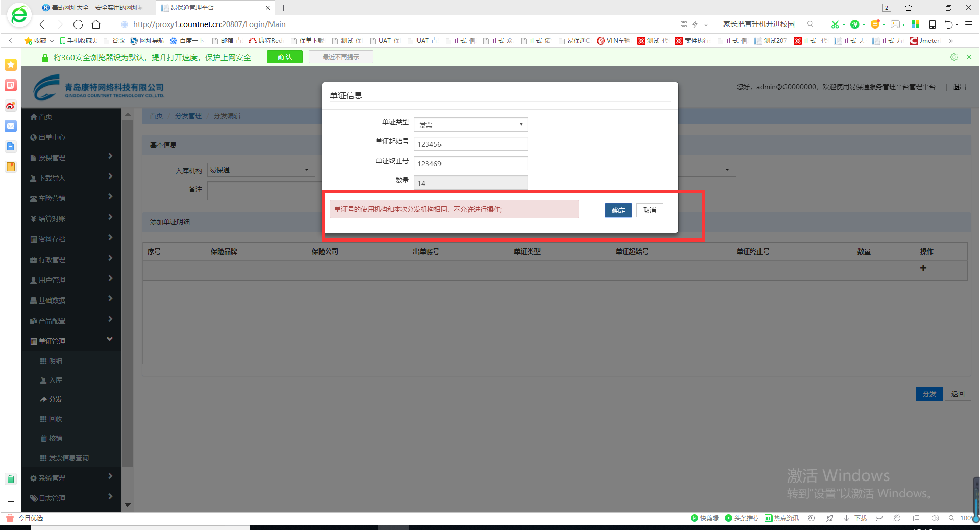
Task: Open the 单证类型 dropdown showing 发票
Action: click(x=471, y=124)
